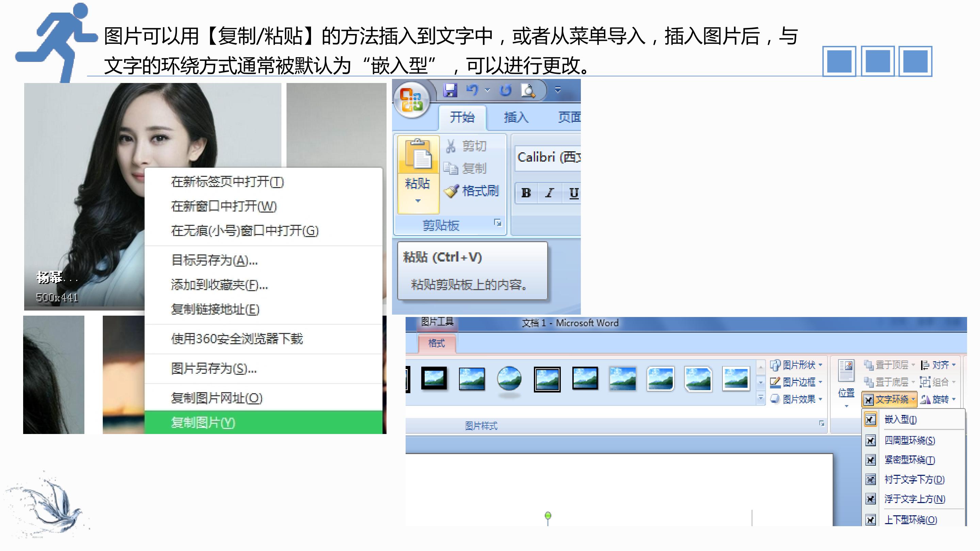This screenshot has width=980, height=551.
Task: Expand picture styles gallery more arrow
Action: pos(761,399)
